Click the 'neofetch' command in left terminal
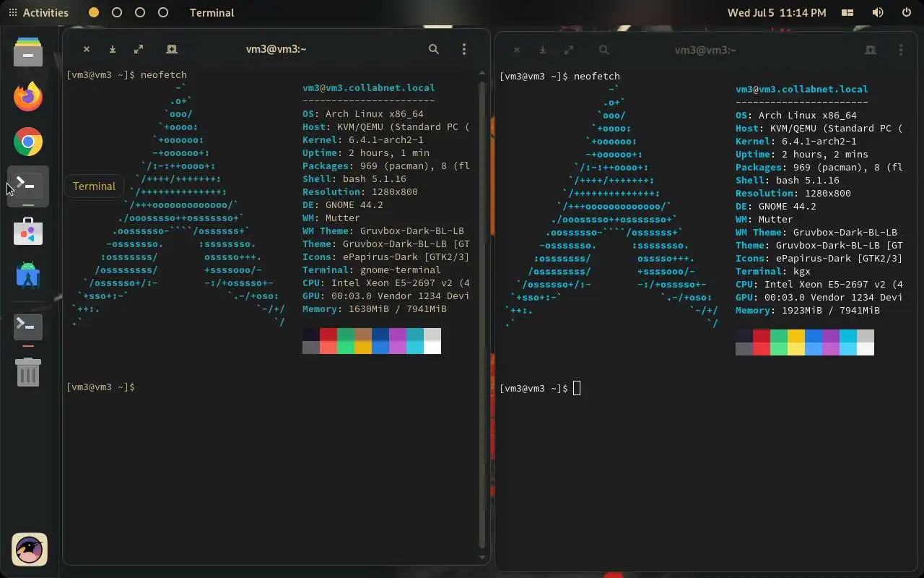 coord(164,74)
